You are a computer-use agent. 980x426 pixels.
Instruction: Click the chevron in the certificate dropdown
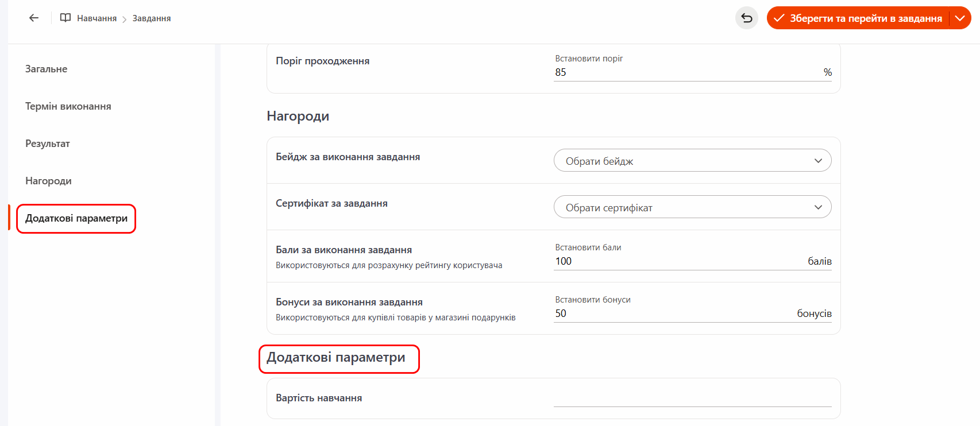coord(818,207)
